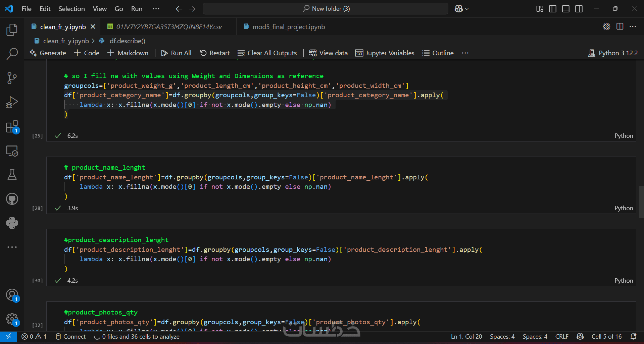Image resolution: width=644 pixels, height=344 pixels.
Task: Open the Selection menu
Action: (71, 9)
